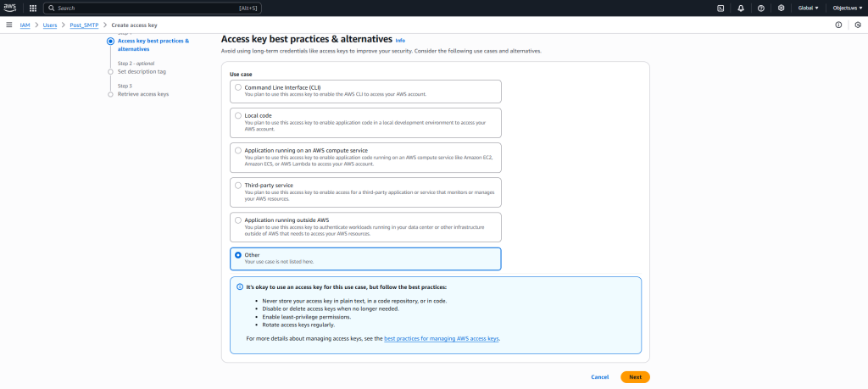The width and height of the screenshot is (868, 389).
Task: Cancel the access key creation
Action: coord(599,376)
